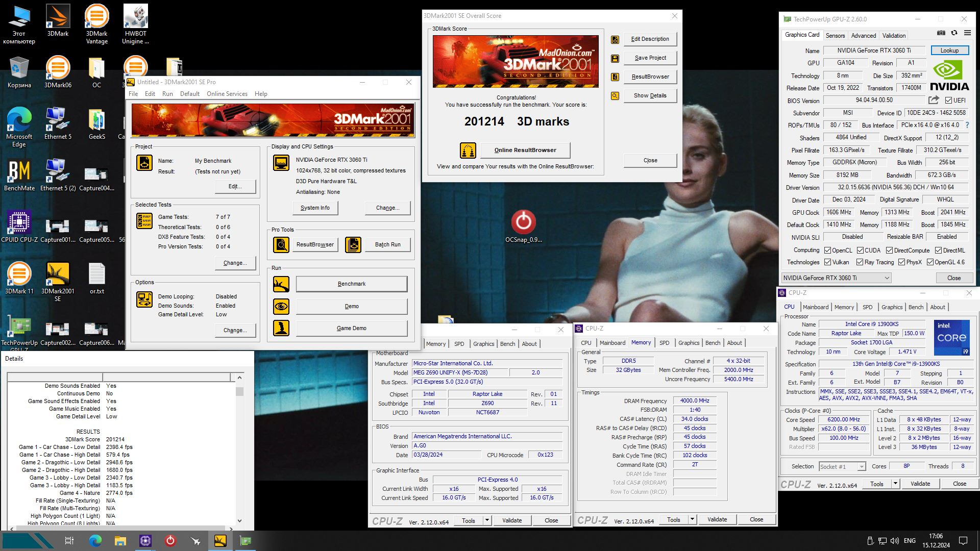Viewport: 980px width, 551px height.
Task: Click the Lookup button in GPU-Z
Action: (949, 51)
